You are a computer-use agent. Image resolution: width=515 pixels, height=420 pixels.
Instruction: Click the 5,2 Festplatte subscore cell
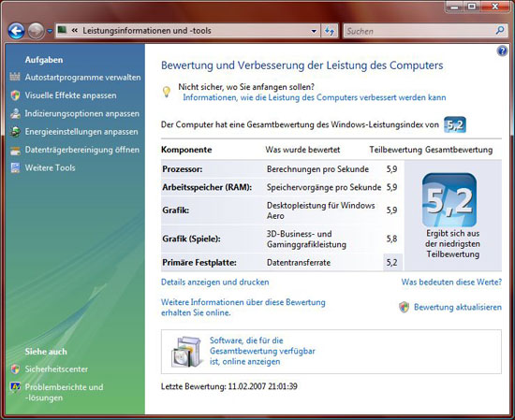tap(392, 263)
